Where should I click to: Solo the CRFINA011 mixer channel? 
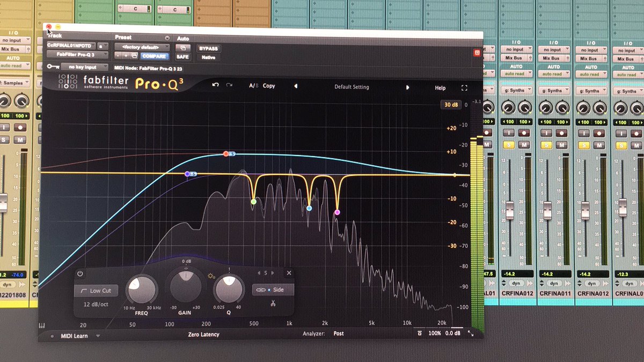tap(546, 145)
